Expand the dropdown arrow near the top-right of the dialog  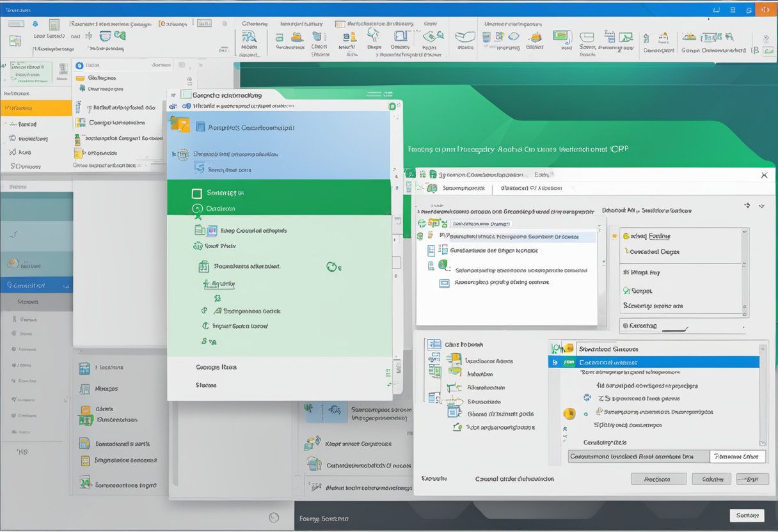click(761, 205)
